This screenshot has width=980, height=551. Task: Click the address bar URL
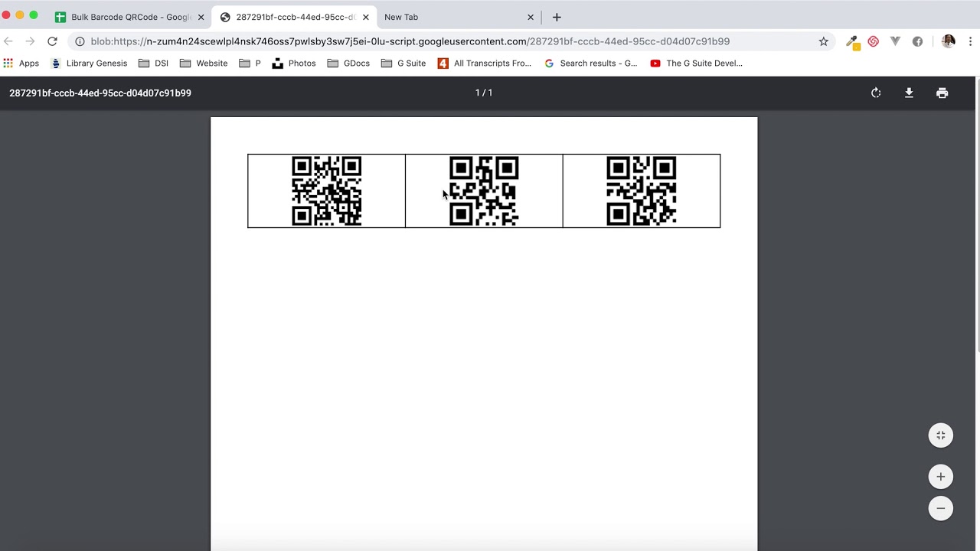tap(410, 41)
